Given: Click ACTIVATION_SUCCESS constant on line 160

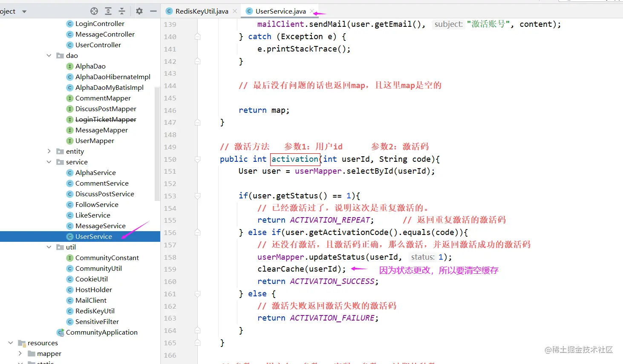Looking at the screenshot, I should point(332,281).
